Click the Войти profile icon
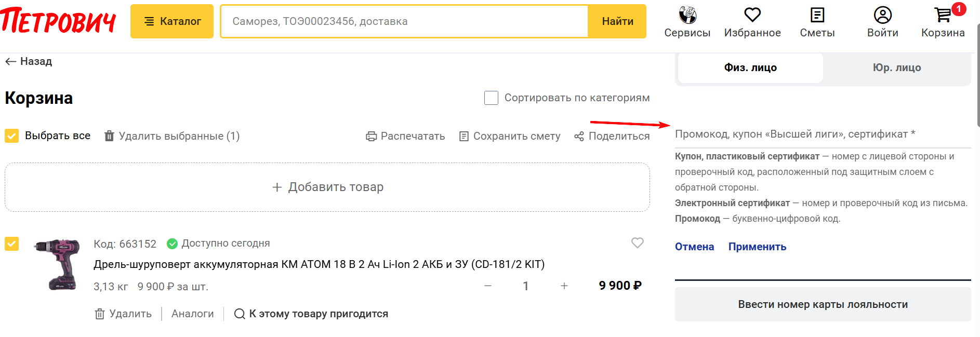The image size is (980, 337). click(x=882, y=14)
